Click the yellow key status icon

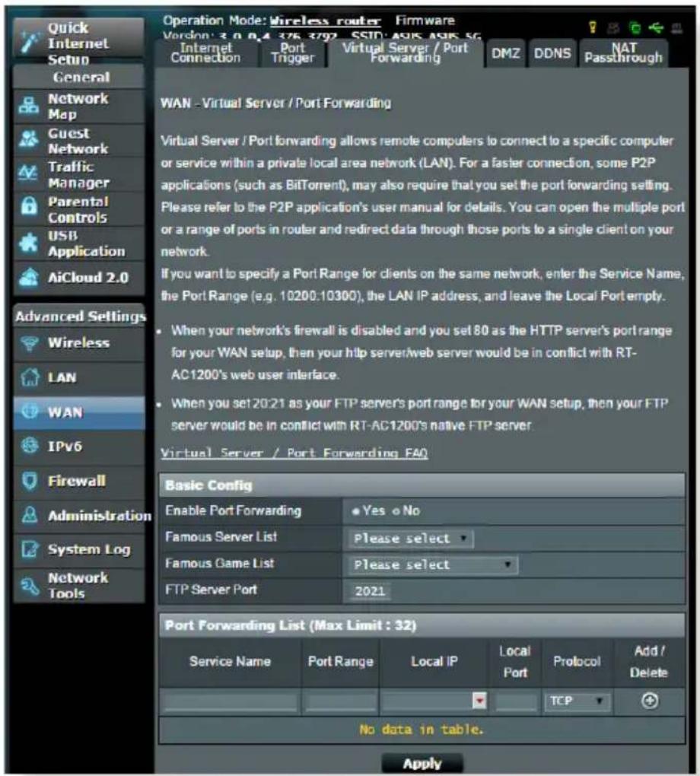click(593, 27)
